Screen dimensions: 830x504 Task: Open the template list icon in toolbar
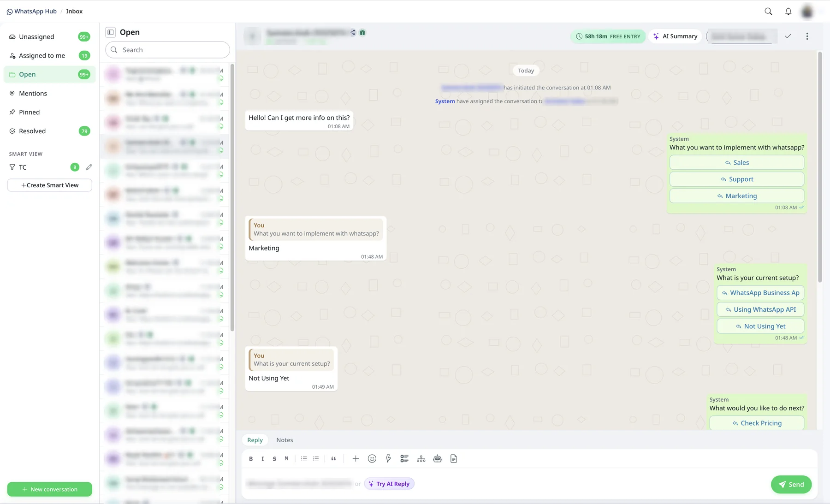pos(404,459)
